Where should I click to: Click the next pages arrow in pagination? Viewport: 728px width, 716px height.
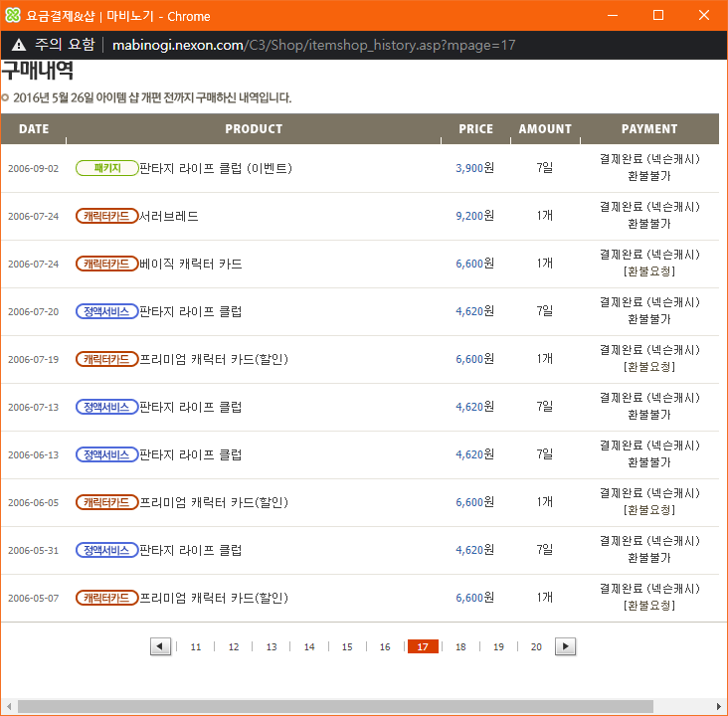click(565, 646)
